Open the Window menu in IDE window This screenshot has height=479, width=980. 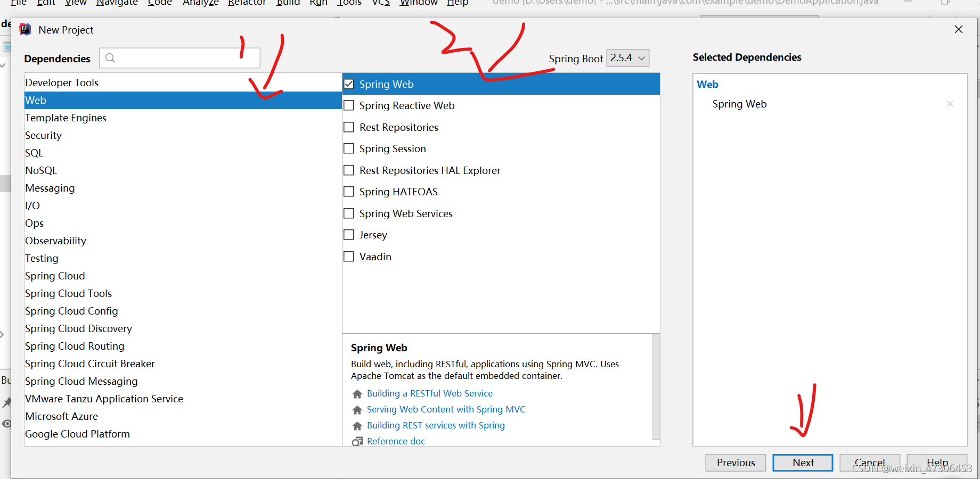coord(419,3)
